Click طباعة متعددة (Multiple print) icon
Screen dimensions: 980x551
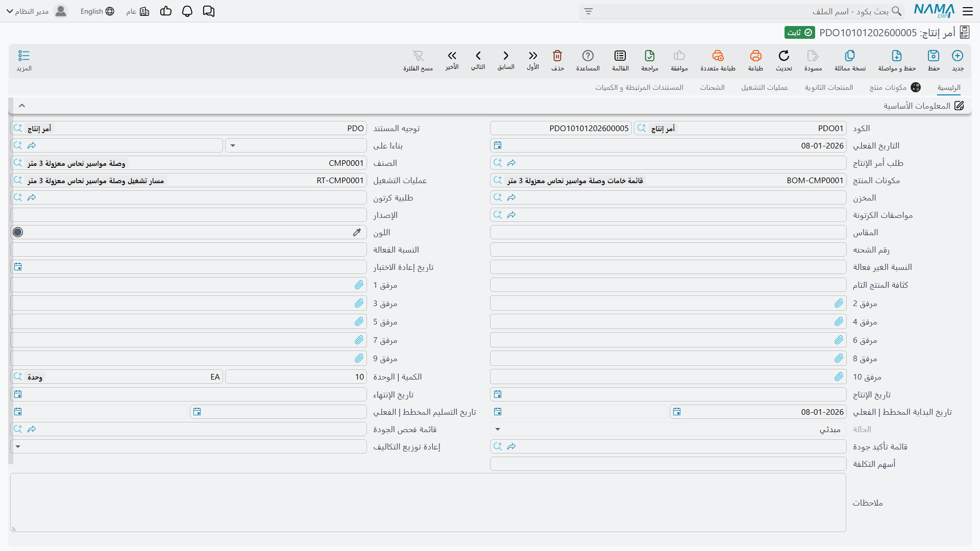point(718,56)
